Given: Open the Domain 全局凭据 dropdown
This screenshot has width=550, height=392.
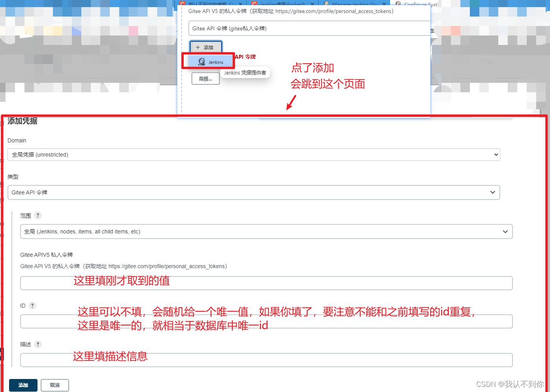Looking at the screenshot, I should [x=254, y=155].
